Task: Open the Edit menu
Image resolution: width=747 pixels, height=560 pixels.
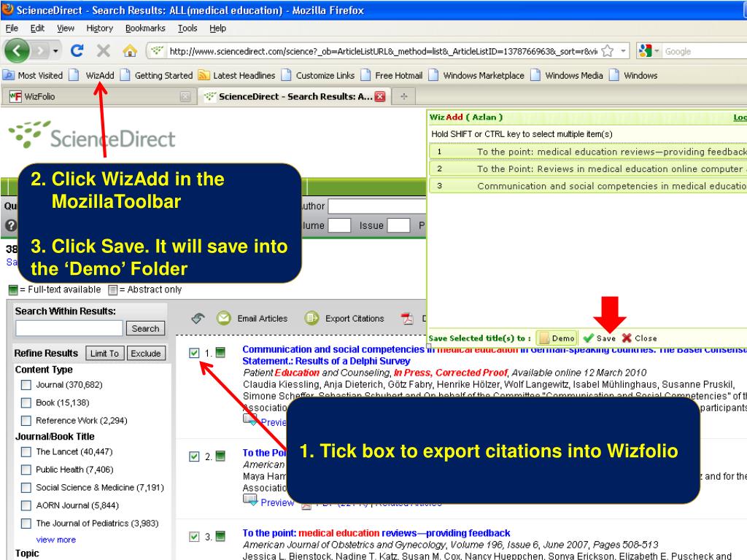Action: pos(37,28)
